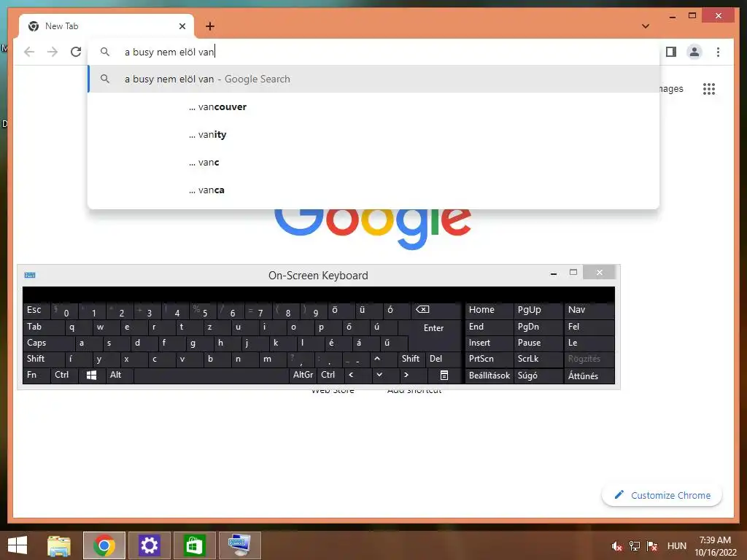The width and height of the screenshot is (747, 560).
Task: Click the Home key
Action: 489,311
